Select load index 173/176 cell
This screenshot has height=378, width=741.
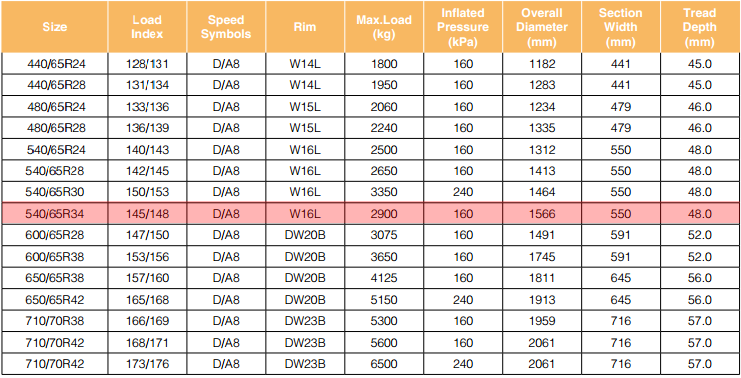click(147, 364)
